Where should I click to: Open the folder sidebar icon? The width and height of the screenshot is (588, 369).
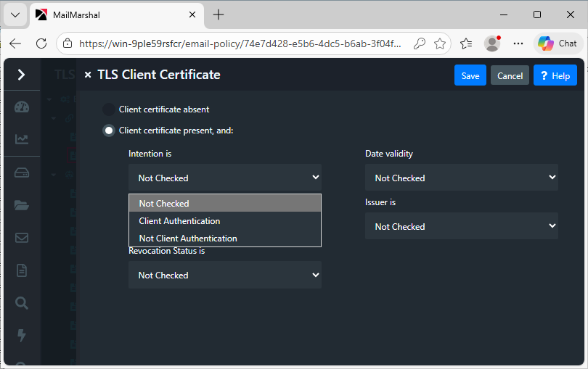(22, 205)
